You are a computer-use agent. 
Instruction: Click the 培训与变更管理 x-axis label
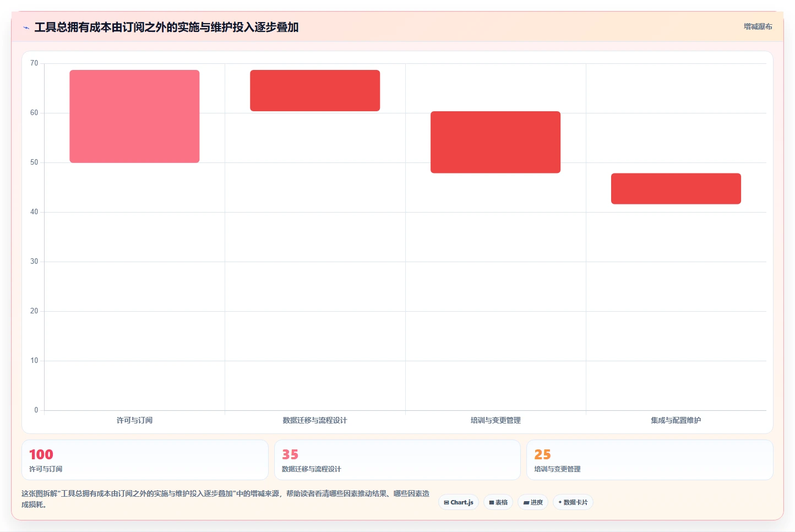495,420
